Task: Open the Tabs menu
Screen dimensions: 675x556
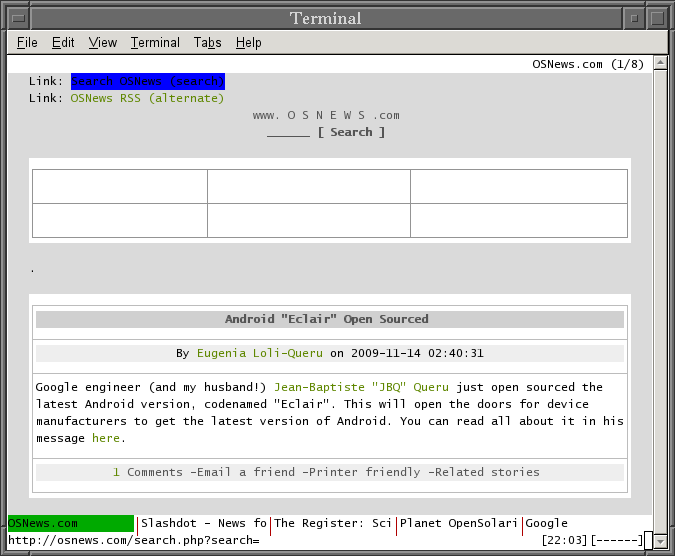Action: 208,42
